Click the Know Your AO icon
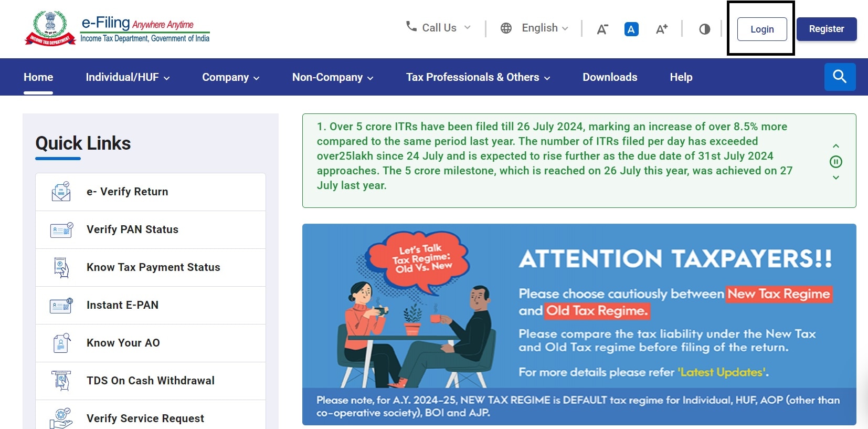The width and height of the screenshot is (868, 429). tap(61, 343)
